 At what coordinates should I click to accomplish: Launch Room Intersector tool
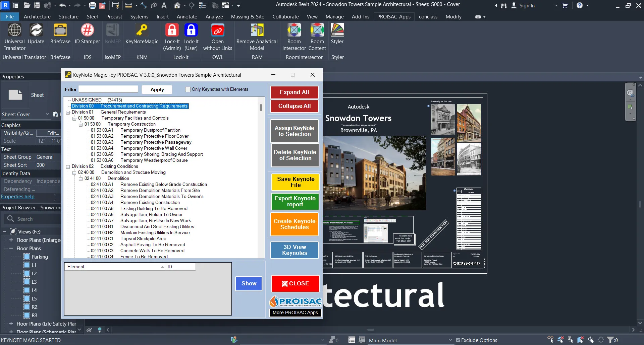(x=294, y=37)
